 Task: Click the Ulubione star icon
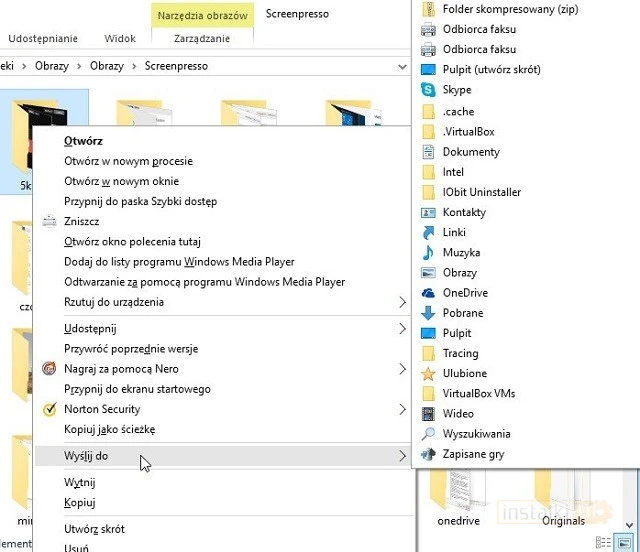coord(428,374)
